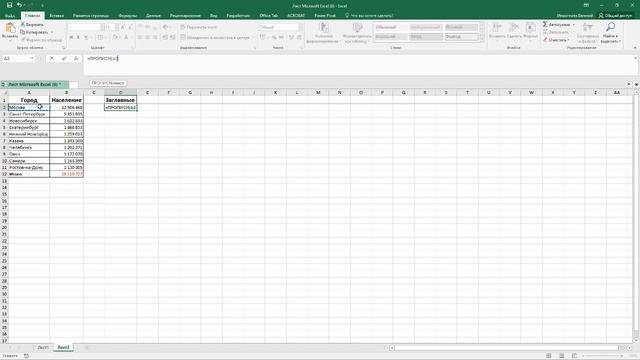Open the Data ribbon tab
The image size is (640, 360).
point(153,16)
